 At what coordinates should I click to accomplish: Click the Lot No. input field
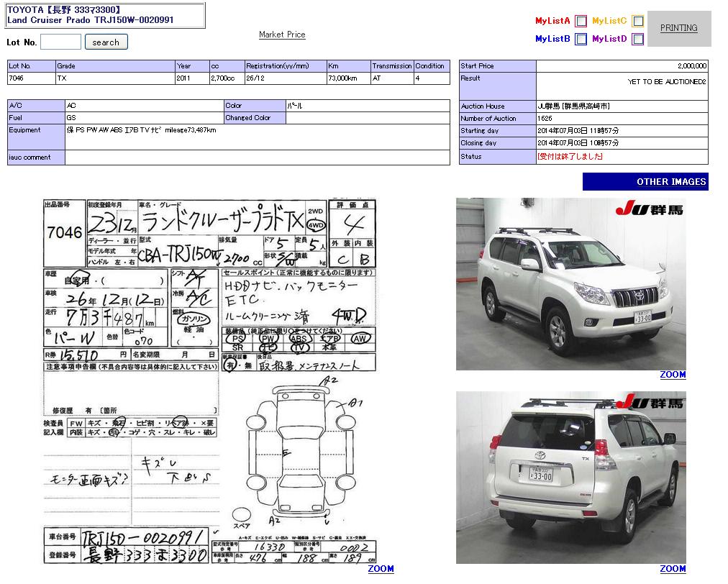click(60, 42)
